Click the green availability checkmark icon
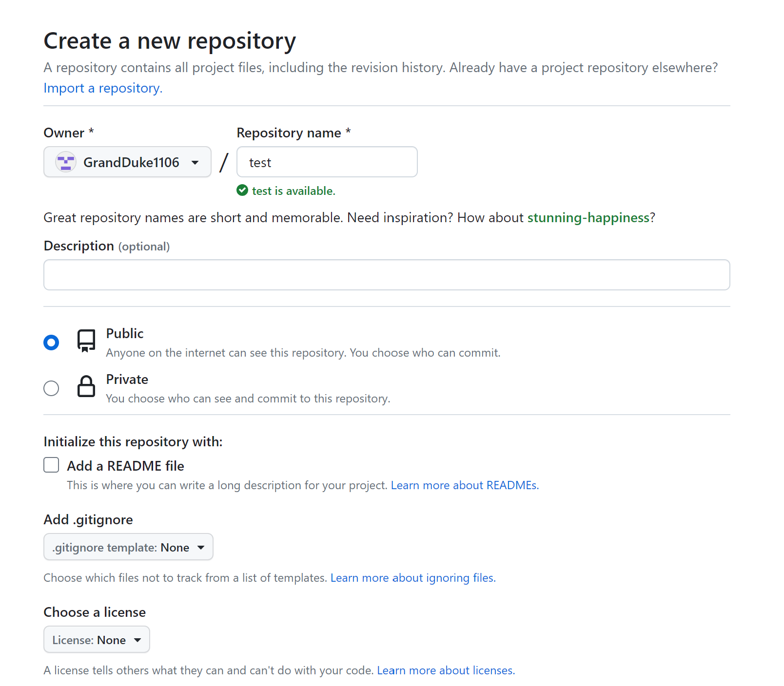The width and height of the screenshot is (784, 686). [x=242, y=190]
